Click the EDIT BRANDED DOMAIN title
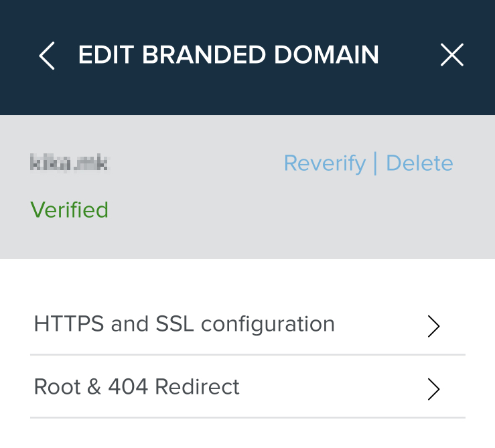Screen dimensions: 495x448 pyautogui.click(x=228, y=55)
